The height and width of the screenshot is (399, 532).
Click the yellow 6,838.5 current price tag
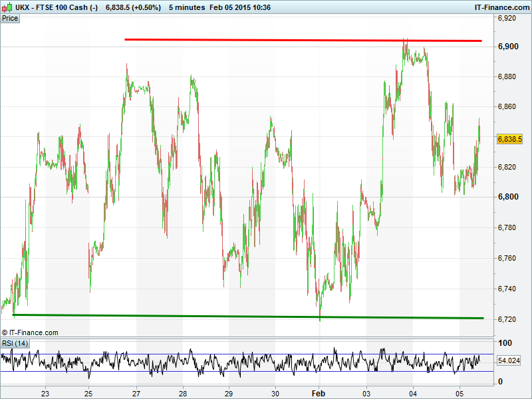pos(509,139)
